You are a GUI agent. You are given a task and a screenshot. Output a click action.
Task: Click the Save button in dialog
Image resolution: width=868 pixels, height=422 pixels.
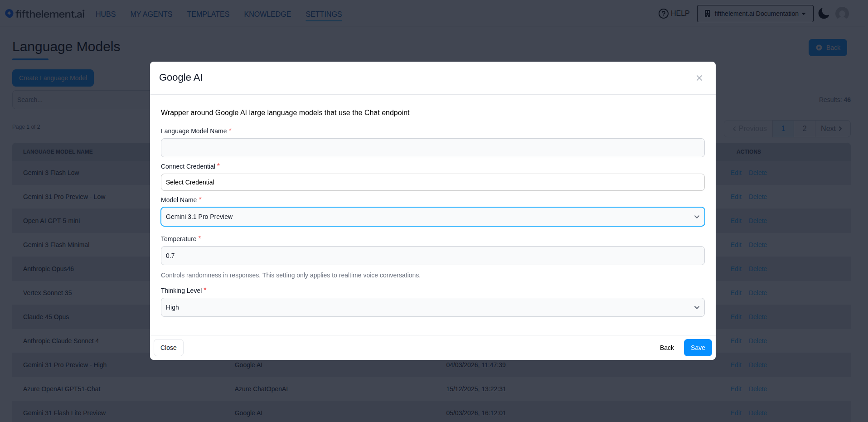(x=698, y=348)
